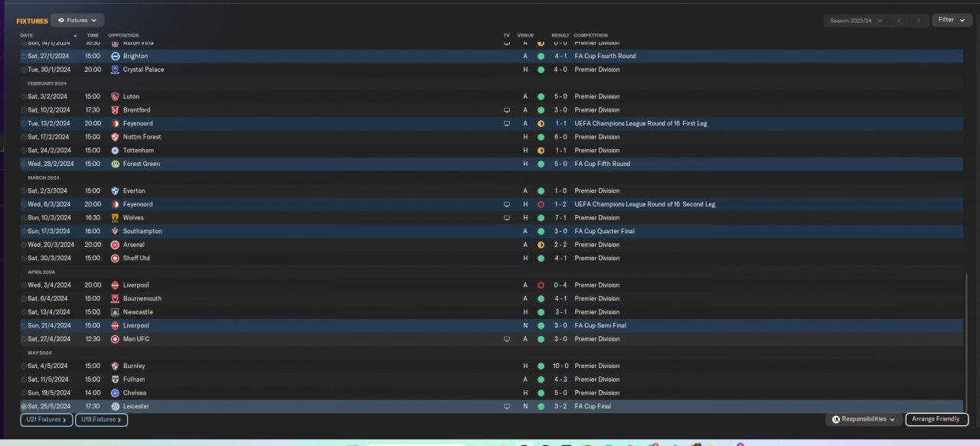Tick the selection circle for Sat, 4/5/2024

(x=24, y=366)
